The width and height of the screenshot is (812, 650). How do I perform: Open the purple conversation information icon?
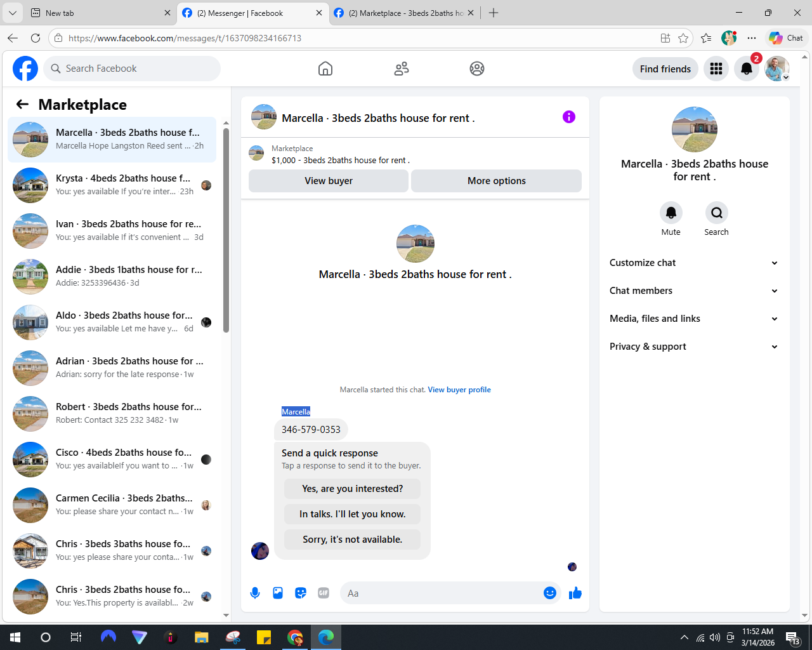[x=569, y=117]
